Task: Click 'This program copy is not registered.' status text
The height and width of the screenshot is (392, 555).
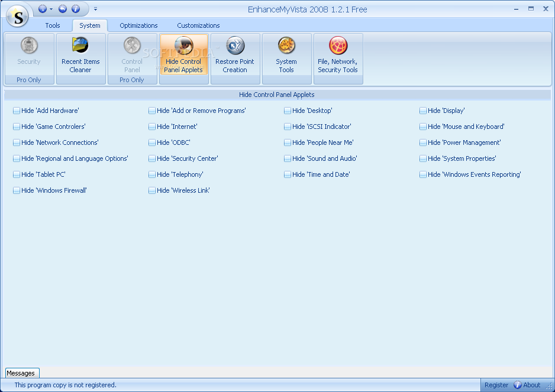Action: tap(66, 385)
